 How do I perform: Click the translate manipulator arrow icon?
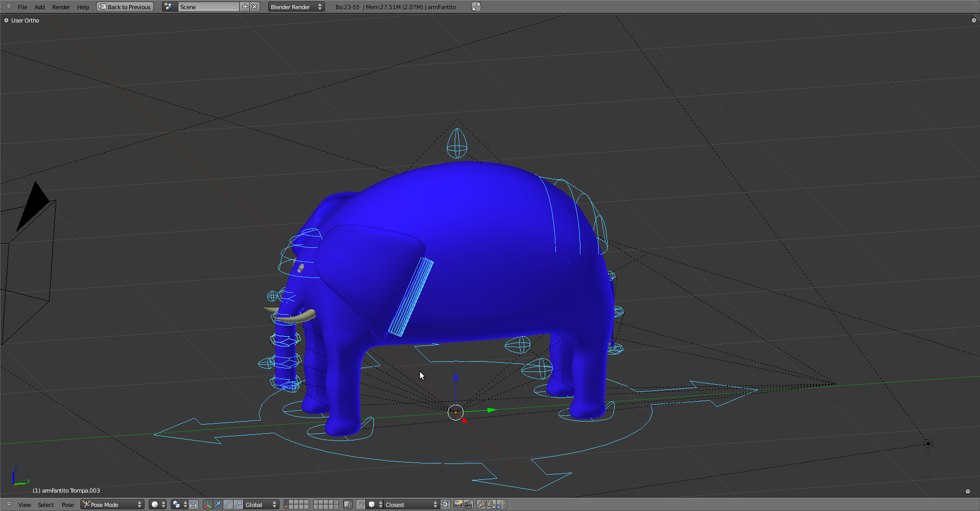218,504
